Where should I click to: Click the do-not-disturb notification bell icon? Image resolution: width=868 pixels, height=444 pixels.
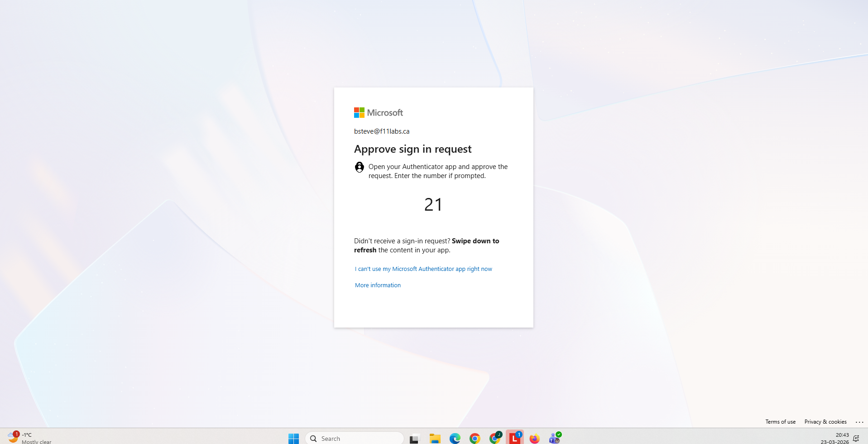pos(856,438)
